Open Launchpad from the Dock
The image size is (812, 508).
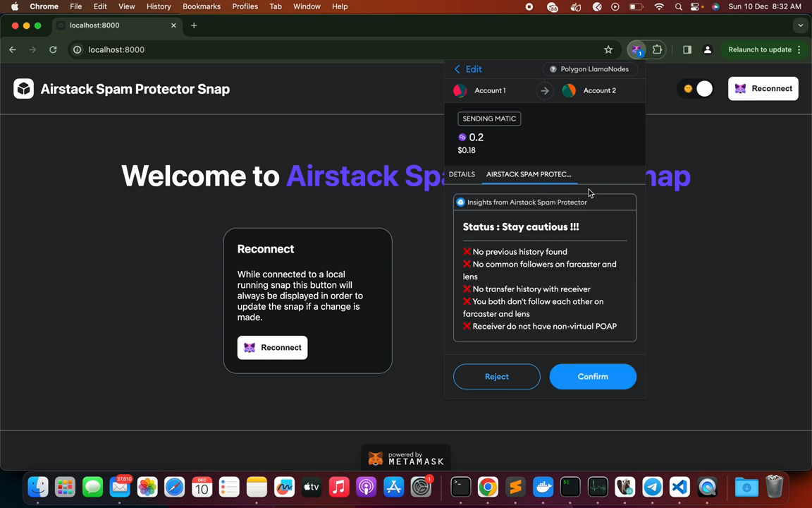[66, 487]
